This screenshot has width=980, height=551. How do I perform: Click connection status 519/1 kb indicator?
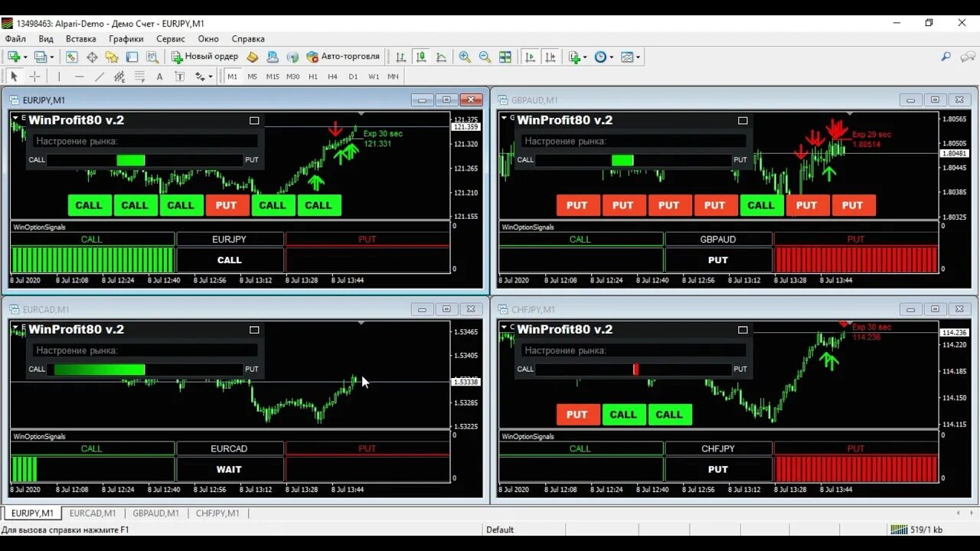(x=918, y=530)
